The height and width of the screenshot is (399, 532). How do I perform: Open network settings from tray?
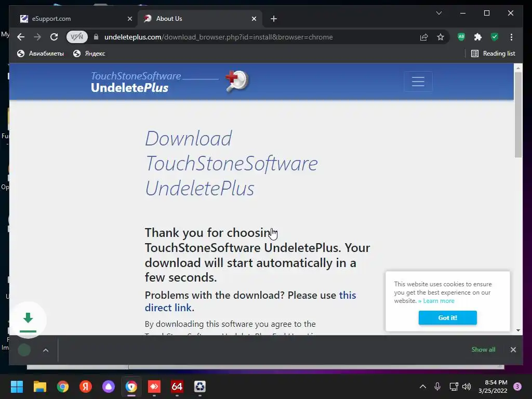tap(454, 387)
